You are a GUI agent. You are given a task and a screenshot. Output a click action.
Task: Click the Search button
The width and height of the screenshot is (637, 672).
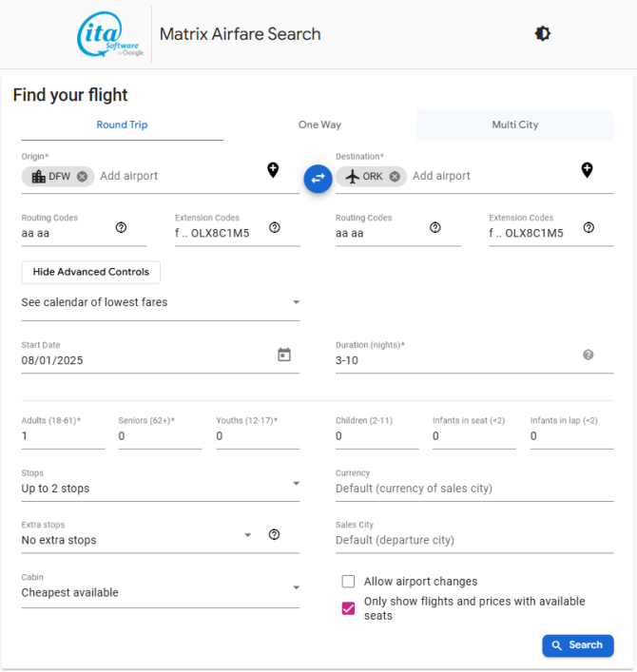(577, 645)
